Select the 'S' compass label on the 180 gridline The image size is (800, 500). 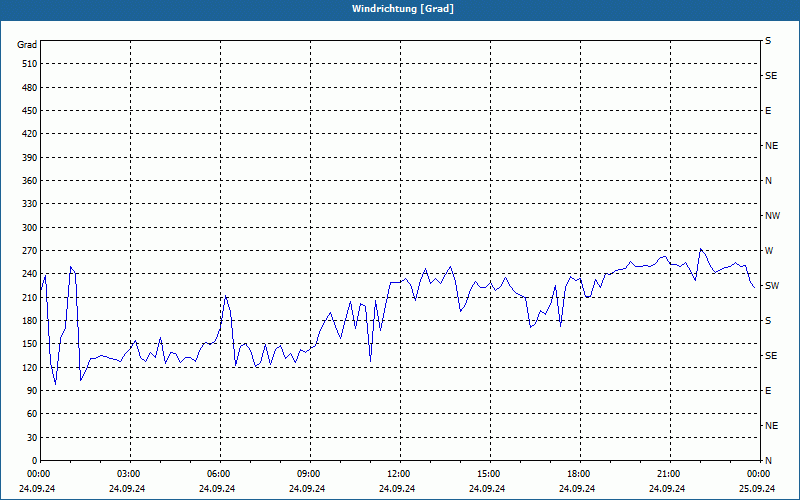click(x=768, y=320)
